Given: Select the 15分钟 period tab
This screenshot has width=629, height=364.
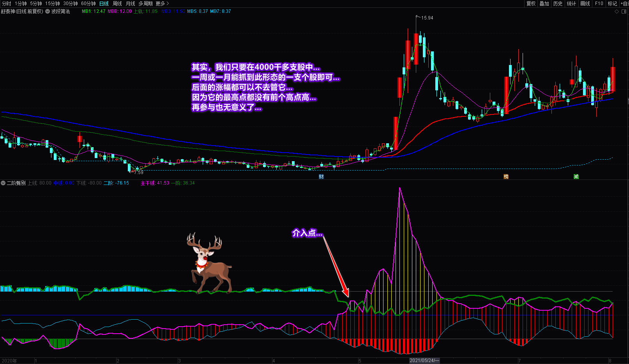Looking at the screenshot, I should [x=53, y=4].
